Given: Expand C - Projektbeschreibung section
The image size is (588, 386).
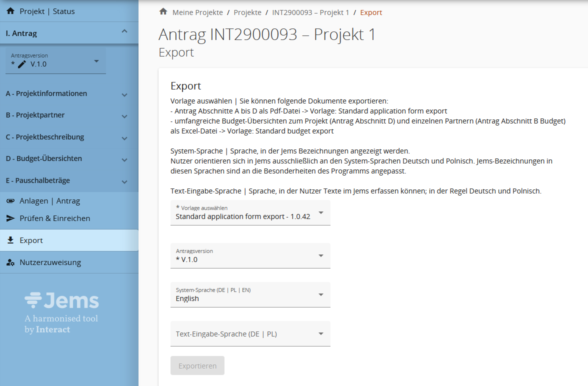Looking at the screenshot, I should [124, 138].
